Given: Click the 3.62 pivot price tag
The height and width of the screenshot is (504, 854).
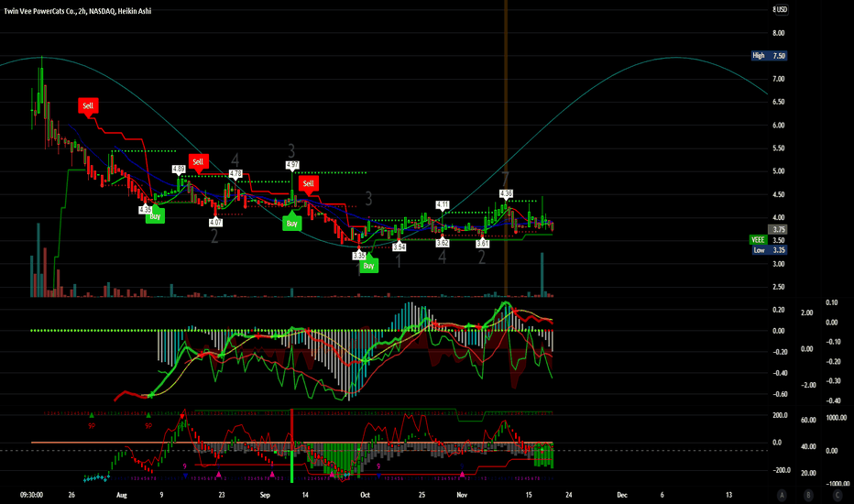Looking at the screenshot, I should [443, 243].
